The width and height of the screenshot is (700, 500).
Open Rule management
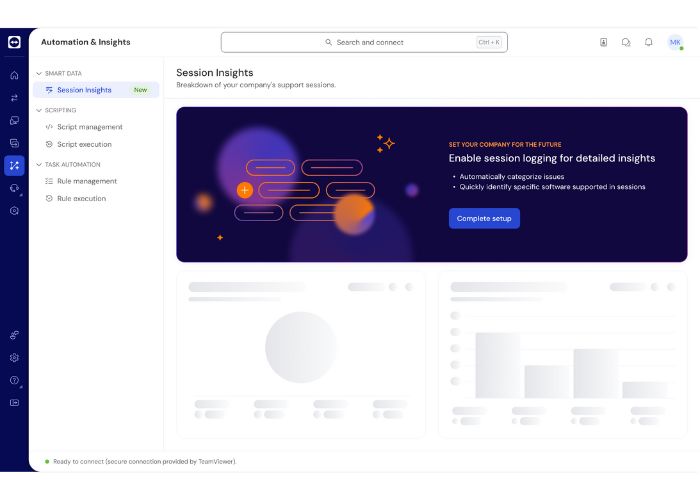(x=86, y=181)
